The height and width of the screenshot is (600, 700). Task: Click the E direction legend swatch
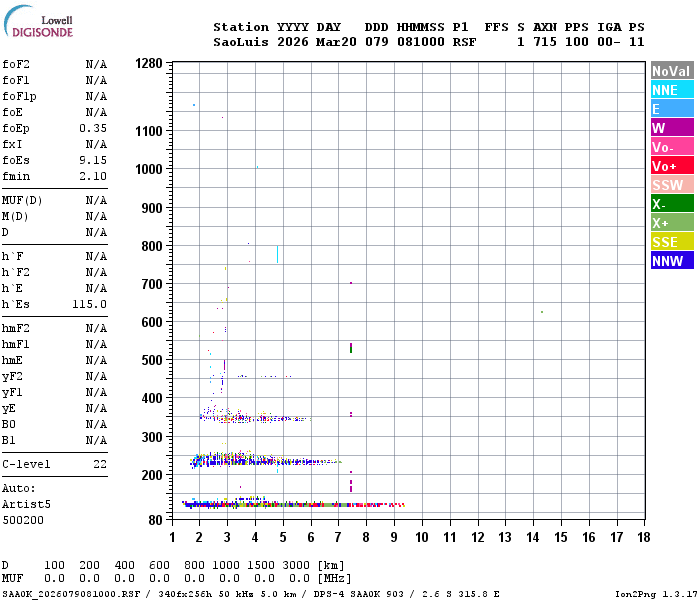coord(672,109)
